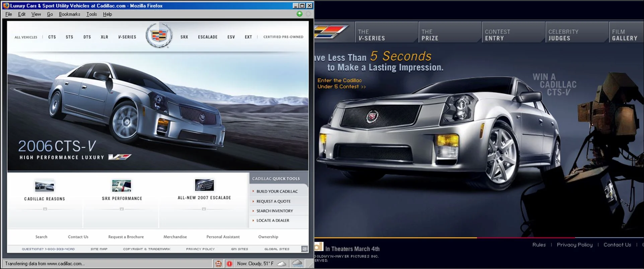Click Build Your Cadillac quick tool
Screen dimensions: 644x269
click(x=277, y=191)
